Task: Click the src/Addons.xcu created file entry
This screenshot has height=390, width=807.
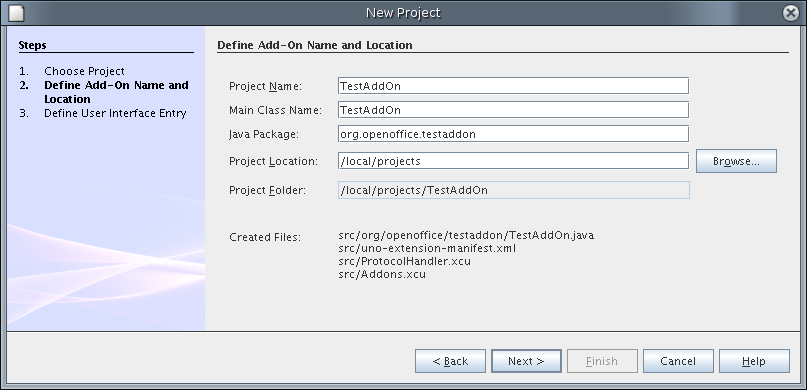Action: click(x=382, y=274)
